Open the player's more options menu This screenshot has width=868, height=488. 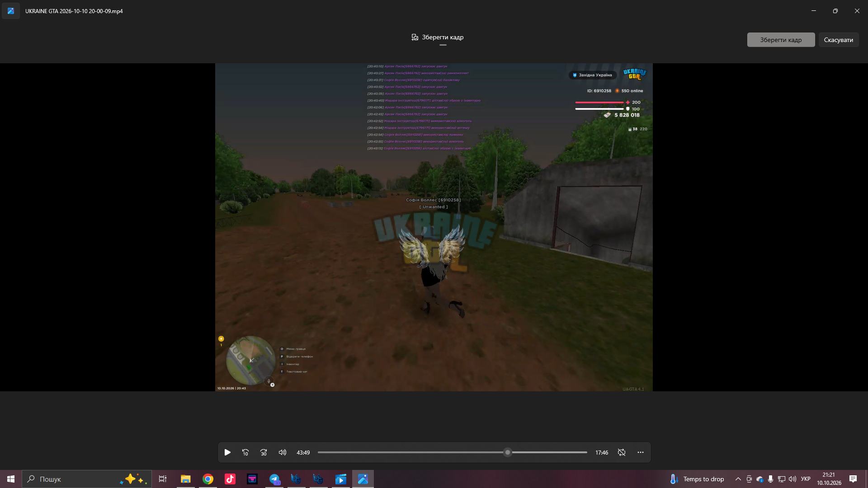pyautogui.click(x=641, y=452)
